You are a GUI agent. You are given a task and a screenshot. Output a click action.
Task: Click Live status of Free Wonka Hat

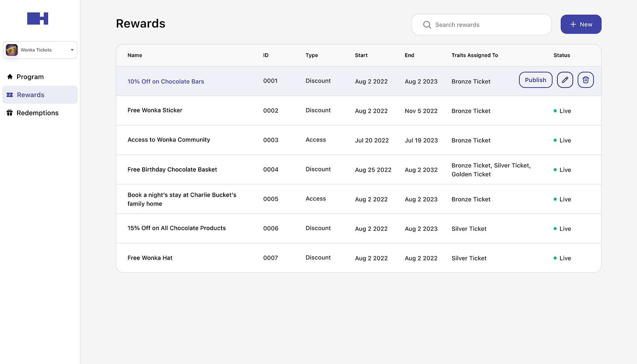point(562,258)
